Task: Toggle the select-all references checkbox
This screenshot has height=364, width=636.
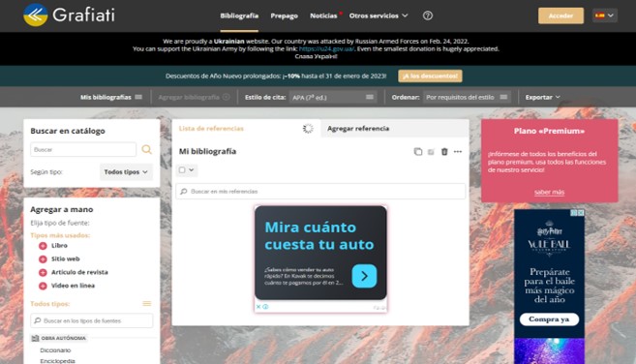Action: coord(182,170)
